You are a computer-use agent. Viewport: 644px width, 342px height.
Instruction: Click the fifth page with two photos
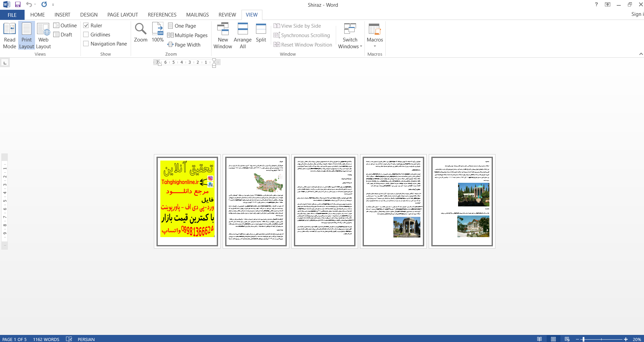[x=462, y=201]
